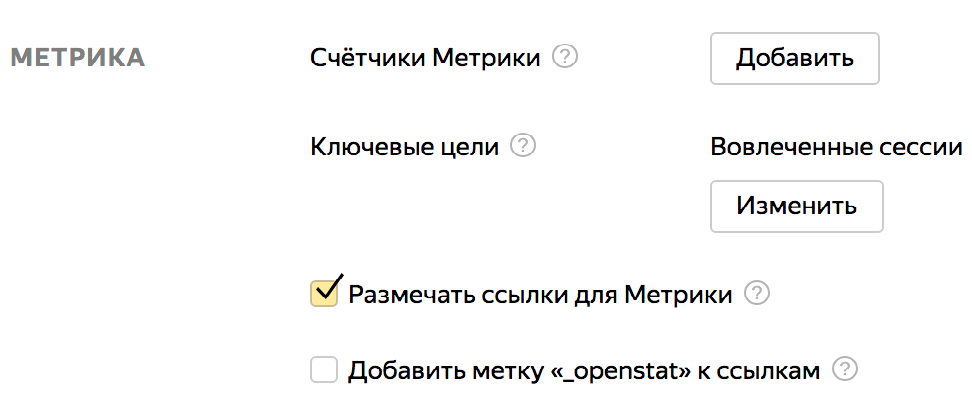Click the Вовлеченные сессии goal value
The image size is (972, 396).
tap(836, 147)
